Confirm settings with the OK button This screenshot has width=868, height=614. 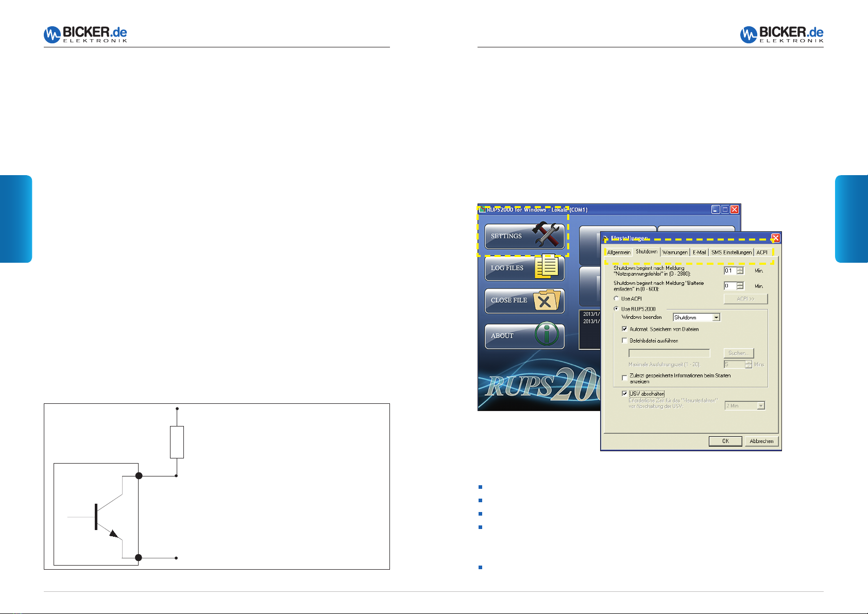(x=725, y=441)
